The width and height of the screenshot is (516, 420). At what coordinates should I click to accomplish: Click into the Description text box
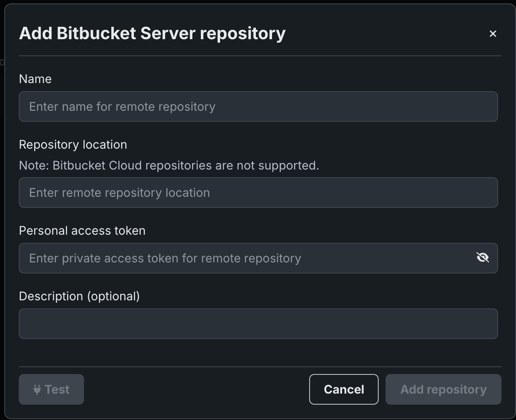pyautogui.click(x=258, y=324)
